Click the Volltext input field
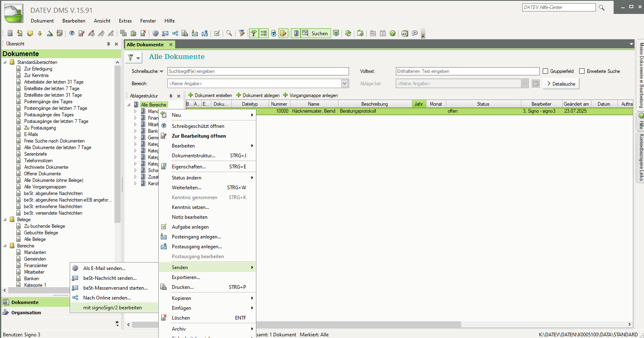Screen dimensions: 644x338 point(468,71)
